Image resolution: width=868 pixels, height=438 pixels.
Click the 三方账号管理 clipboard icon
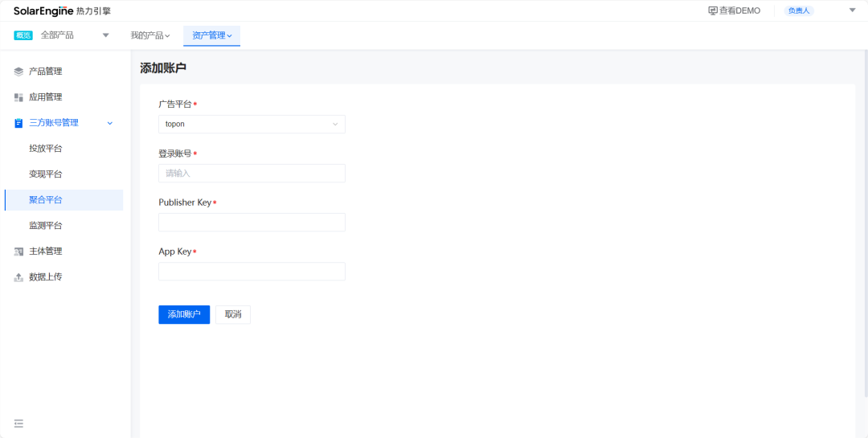pyautogui.click(x=18, y=123)
